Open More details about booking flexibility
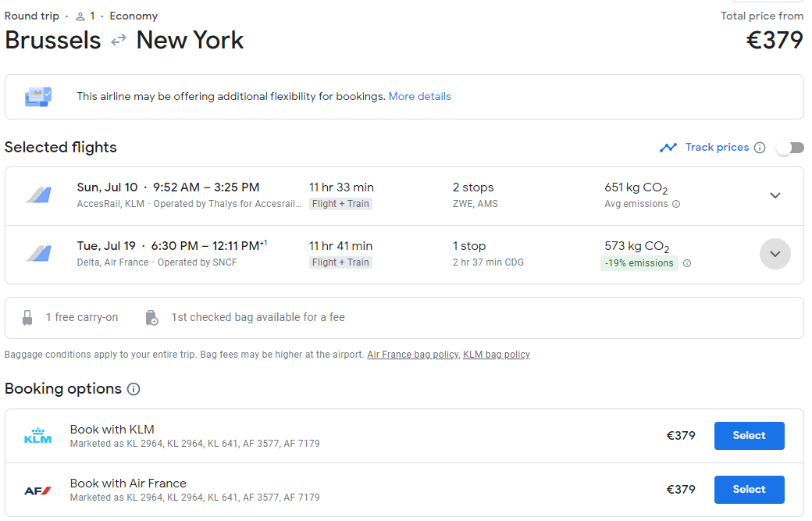 (419, 97)
